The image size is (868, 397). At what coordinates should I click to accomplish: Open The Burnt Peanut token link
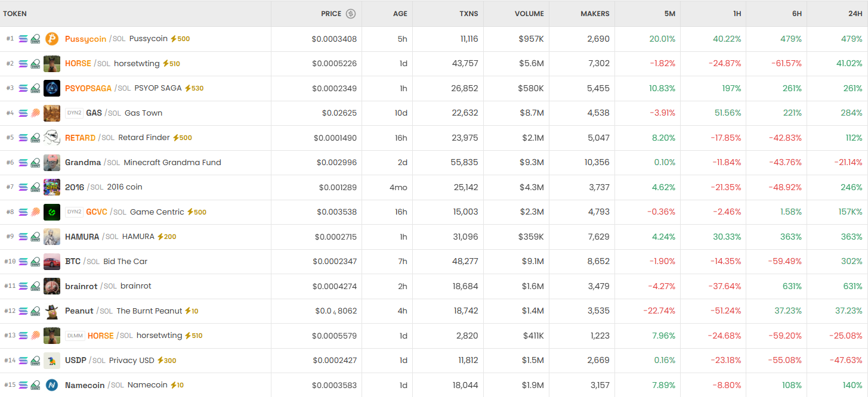(x=149, y=311)
